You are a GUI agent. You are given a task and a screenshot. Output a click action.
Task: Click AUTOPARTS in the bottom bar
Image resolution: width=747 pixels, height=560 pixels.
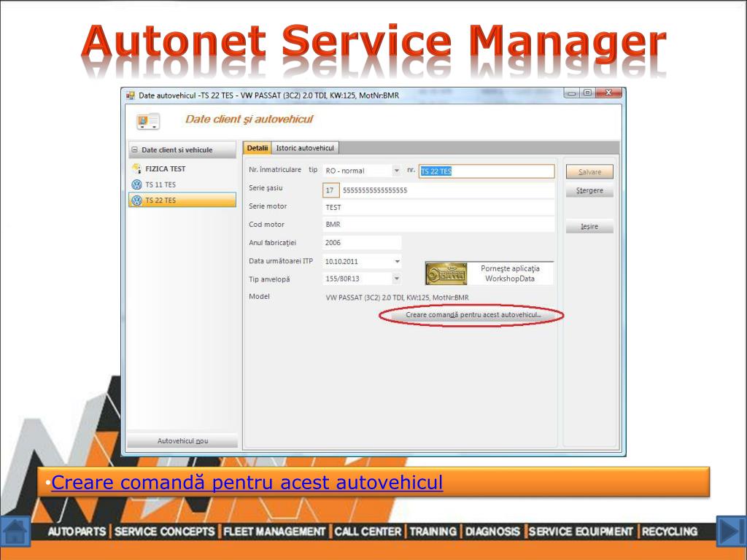point(77,532)
